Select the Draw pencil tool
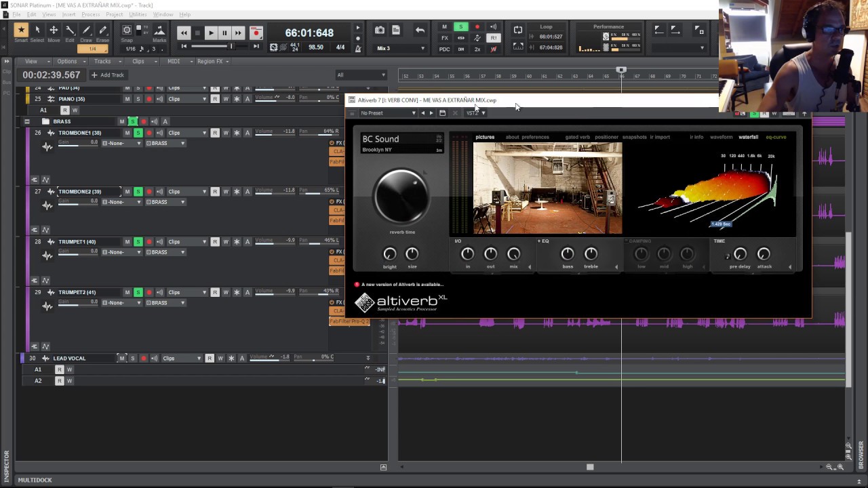The width and height of the screenshot is (868, 488). 86,30
